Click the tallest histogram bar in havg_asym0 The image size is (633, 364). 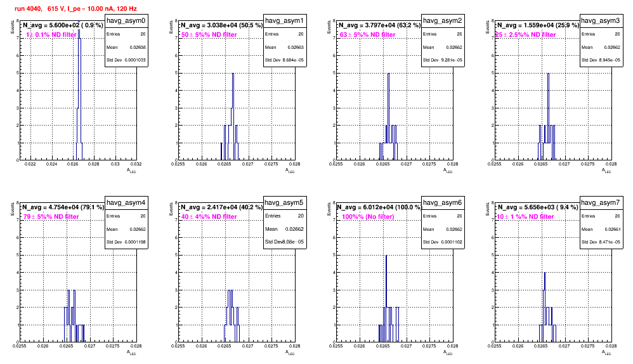coord(79,91)
